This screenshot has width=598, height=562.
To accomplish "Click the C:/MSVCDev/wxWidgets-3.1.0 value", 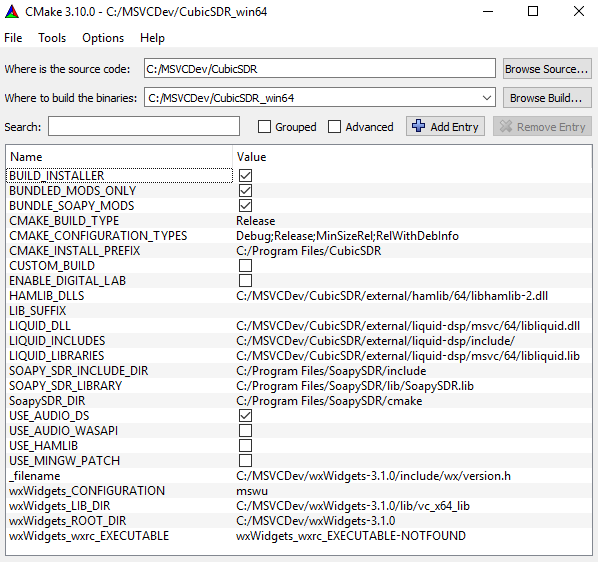I will coord(315,521).
